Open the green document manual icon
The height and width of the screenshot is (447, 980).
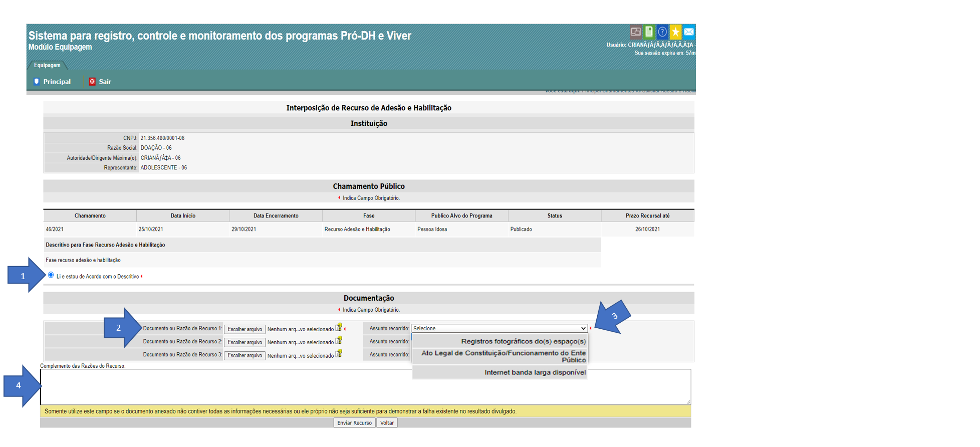point(649,32)
